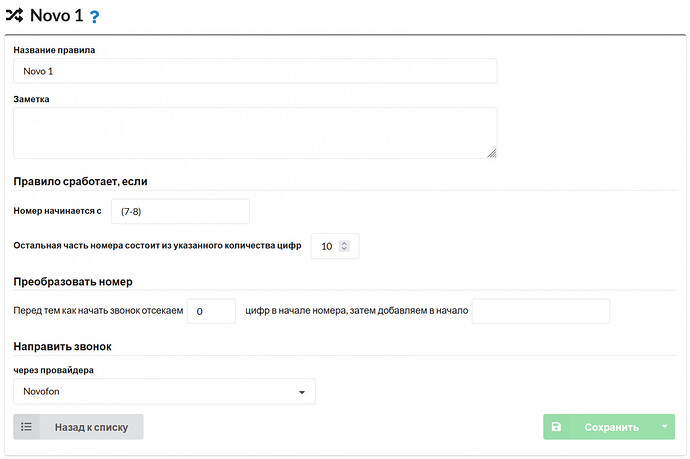Click the list icon on Назад к списку
The width and height of the screenshot is (690, 459).
[26, 427]
